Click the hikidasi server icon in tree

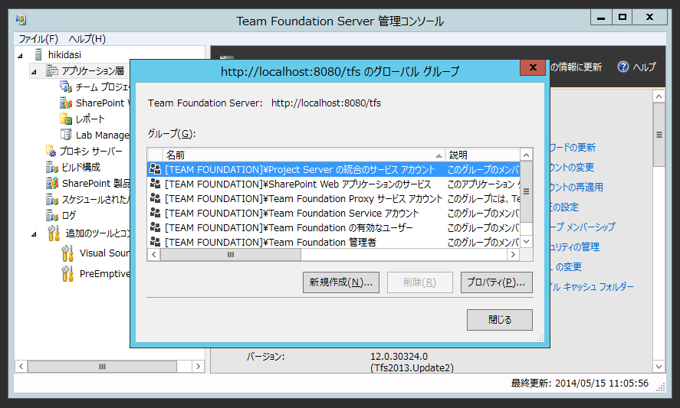pyautogui.click(x=39, y=55)
